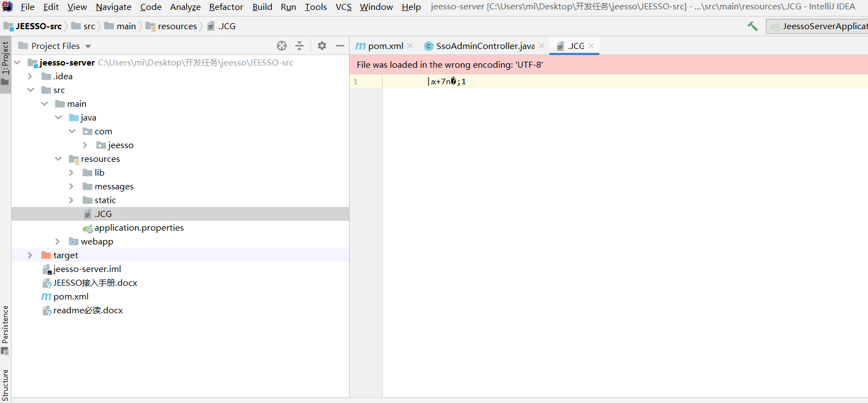
Task: Open the Refactor menu
Action: [x=226, y=7]
